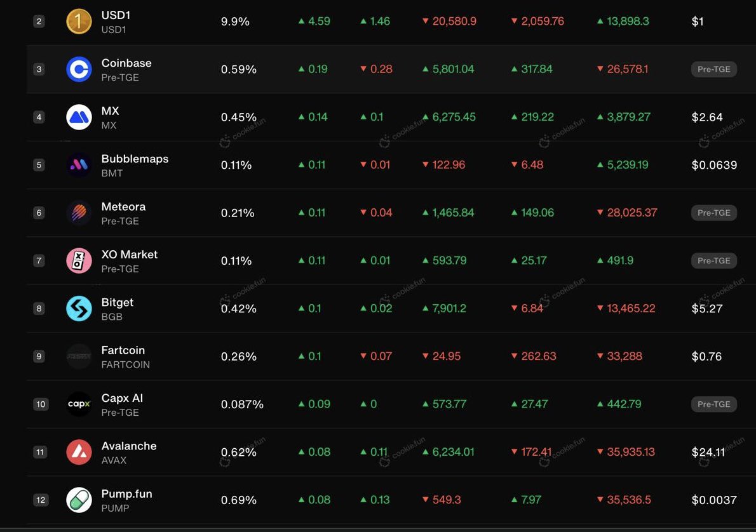
Task: Click the $24.11 price for Avalanche
Action: (x=708, y=452)
